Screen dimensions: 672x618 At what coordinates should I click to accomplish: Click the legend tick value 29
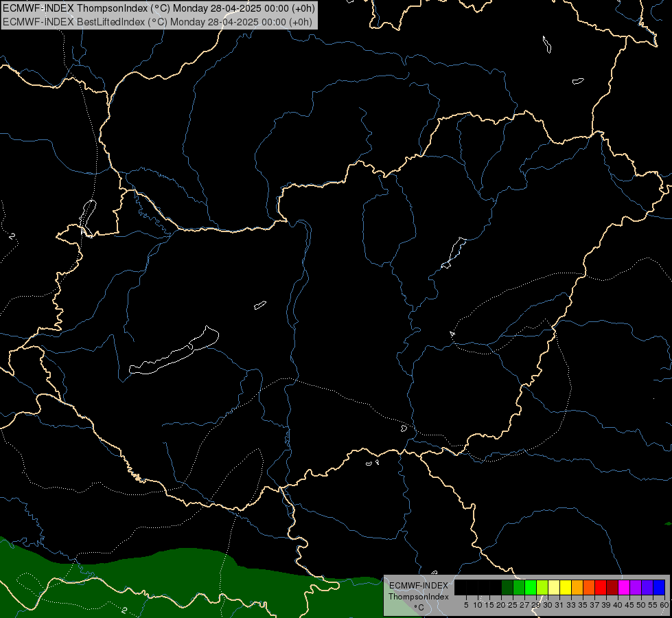coord(536,605)
